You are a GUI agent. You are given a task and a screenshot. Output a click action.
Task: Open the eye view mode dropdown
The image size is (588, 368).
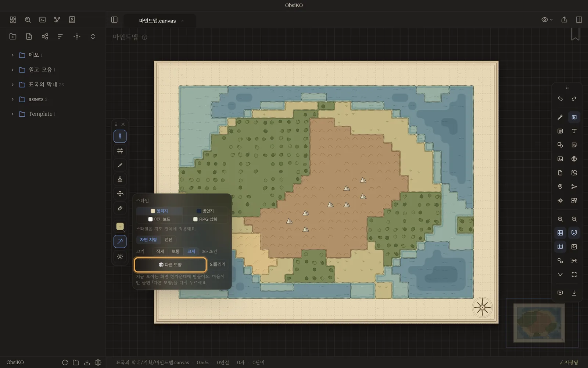(547, 20)
